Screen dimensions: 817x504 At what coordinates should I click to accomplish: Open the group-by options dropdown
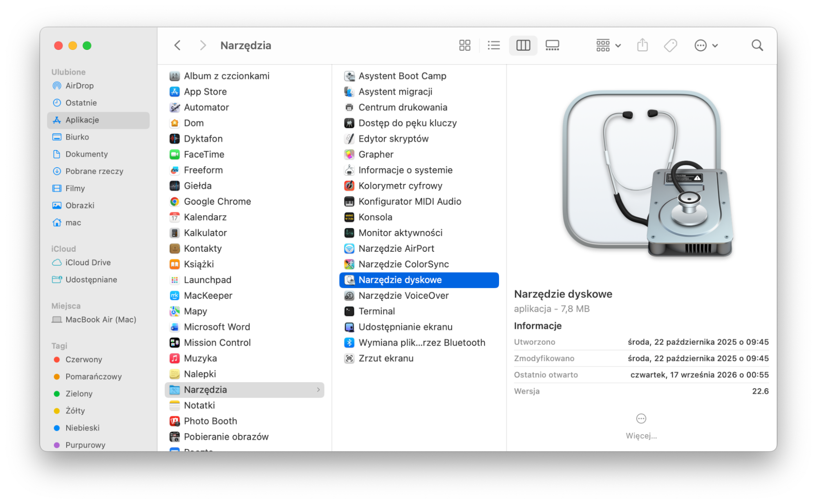click(608, 45)
